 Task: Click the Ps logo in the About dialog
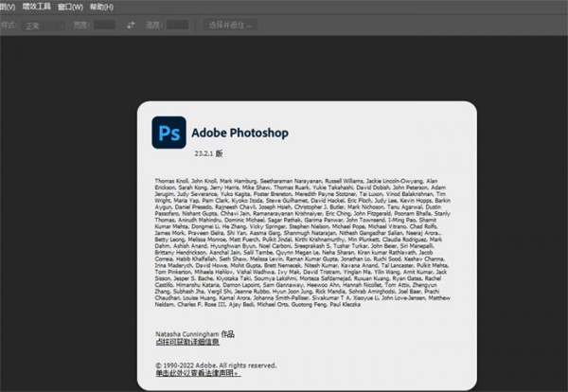click(169, 133)
